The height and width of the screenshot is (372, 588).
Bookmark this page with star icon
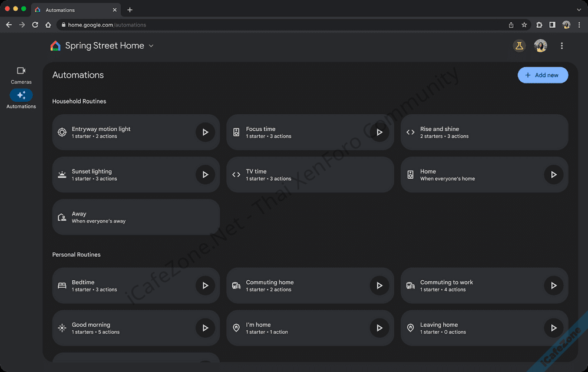(x=524, y=25)
